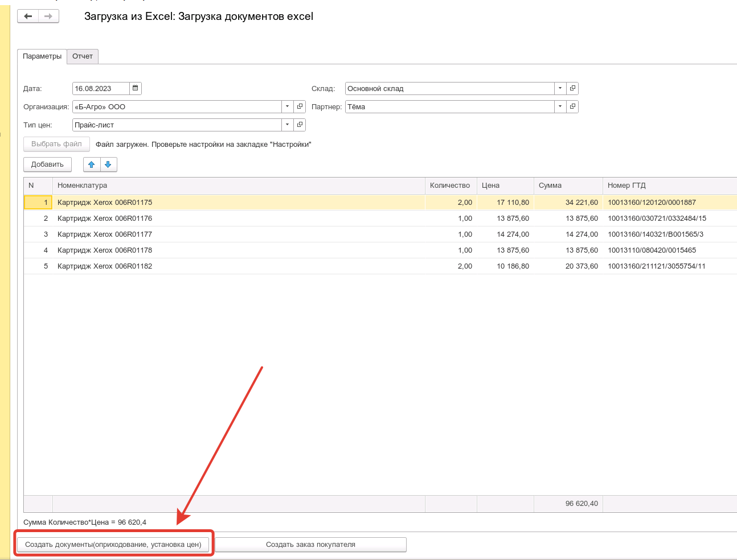The width and height of the screenshot is (737, 560).
Task: Click the back navigation arrow
Action: [28, 17]
